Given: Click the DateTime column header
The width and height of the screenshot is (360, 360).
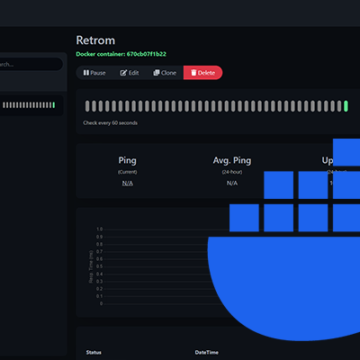Looking at the screenshot, I should click(207, 352).
